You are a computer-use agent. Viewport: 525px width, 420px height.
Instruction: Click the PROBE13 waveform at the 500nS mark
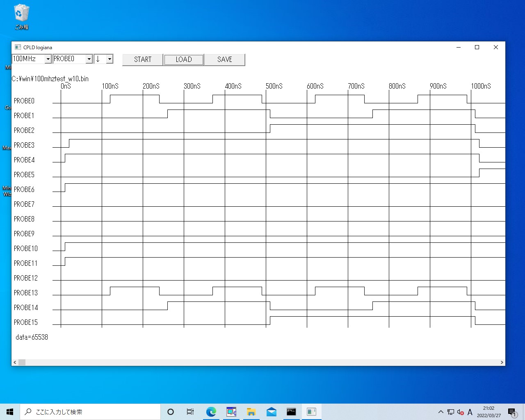coord(266,294)
